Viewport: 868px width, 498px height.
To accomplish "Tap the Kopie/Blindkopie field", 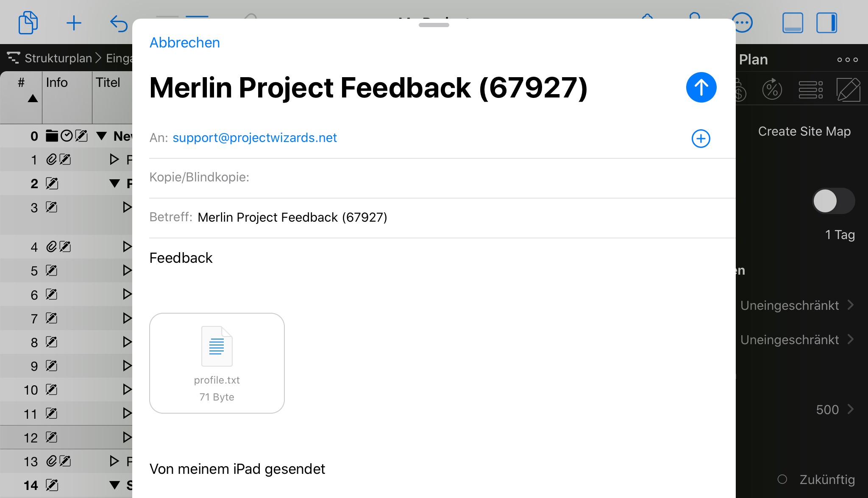I will point(442,177).
